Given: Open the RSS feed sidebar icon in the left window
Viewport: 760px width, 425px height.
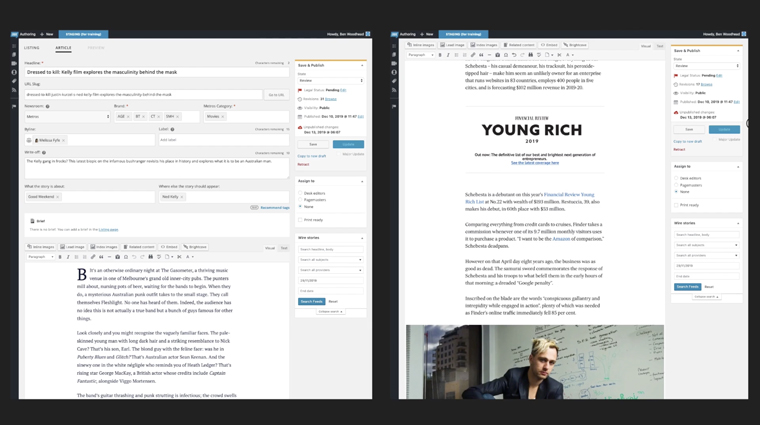Looking at the screenshot, I should [14, 90].
